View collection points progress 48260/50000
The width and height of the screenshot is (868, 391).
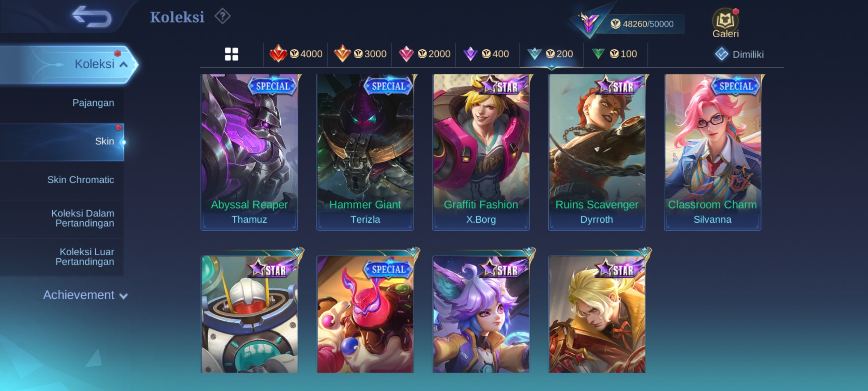click(x=642, y=24)
